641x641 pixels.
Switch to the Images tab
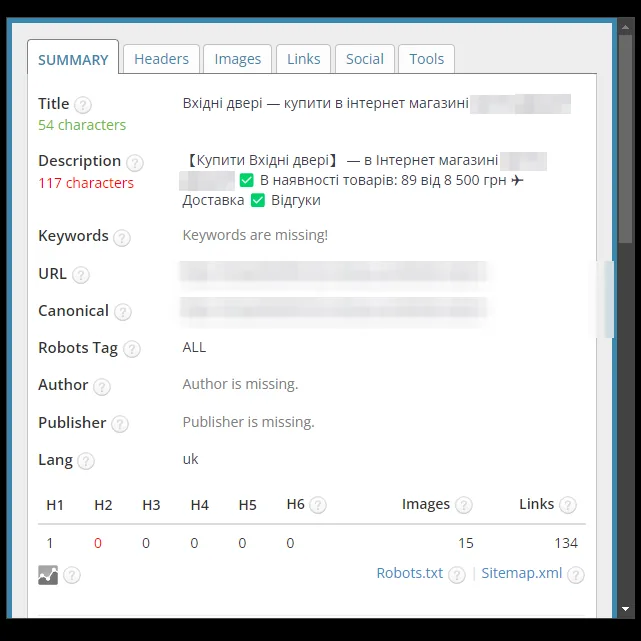click(x=238, y=59)
